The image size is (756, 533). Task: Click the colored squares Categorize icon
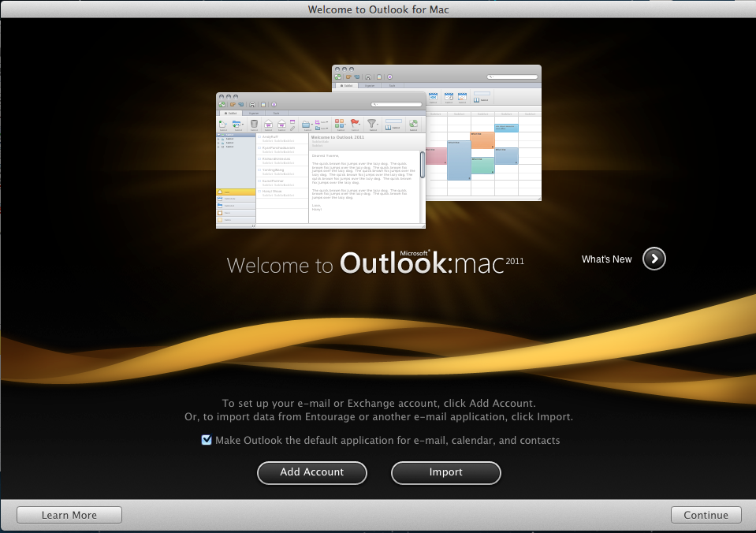[340, 124]
